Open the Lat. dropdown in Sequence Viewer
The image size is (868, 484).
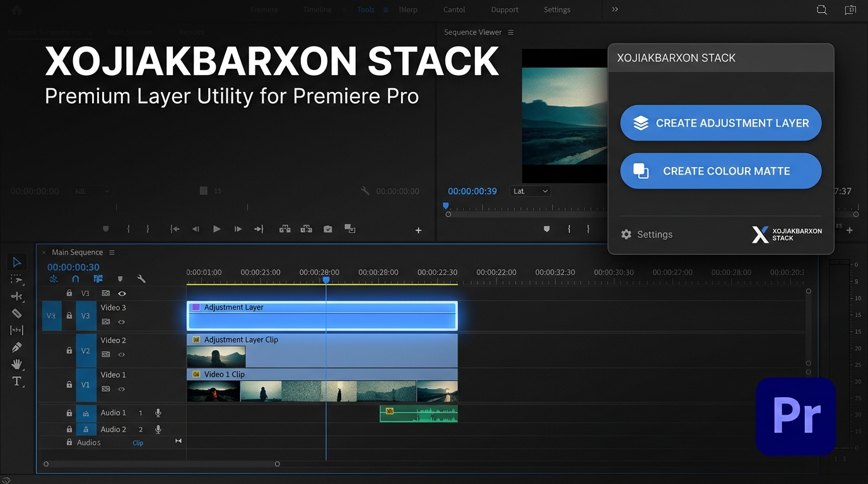(530, 191)
